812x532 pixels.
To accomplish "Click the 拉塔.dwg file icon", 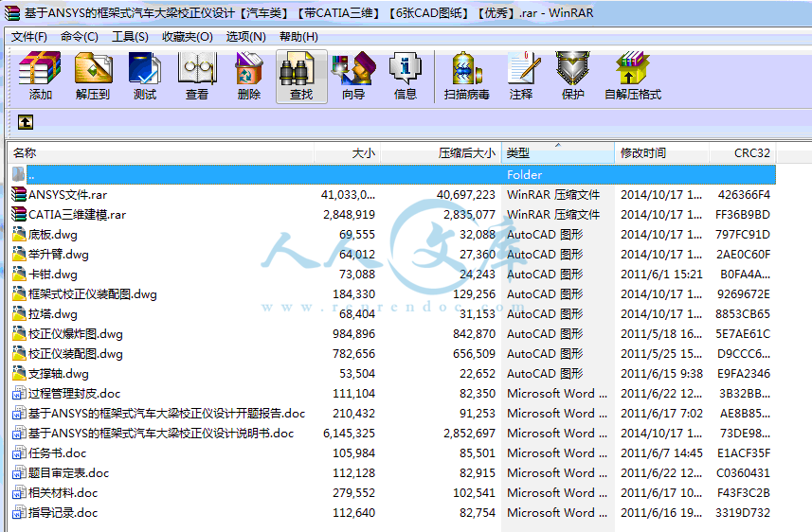I will pyautogui.click(x=19, y=313).
